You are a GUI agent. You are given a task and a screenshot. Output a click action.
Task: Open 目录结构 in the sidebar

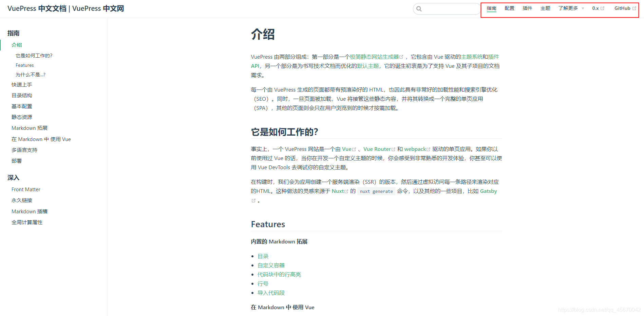click(22, 96)
